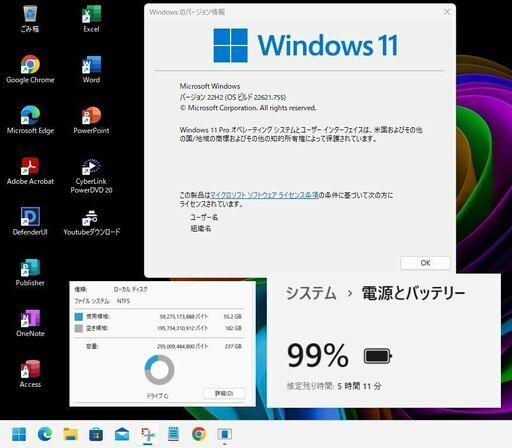Click the DefenderUI desktop shortcut
Image resolution: width=512 pixels, height=448 pixels.
[x=30, y=222]
